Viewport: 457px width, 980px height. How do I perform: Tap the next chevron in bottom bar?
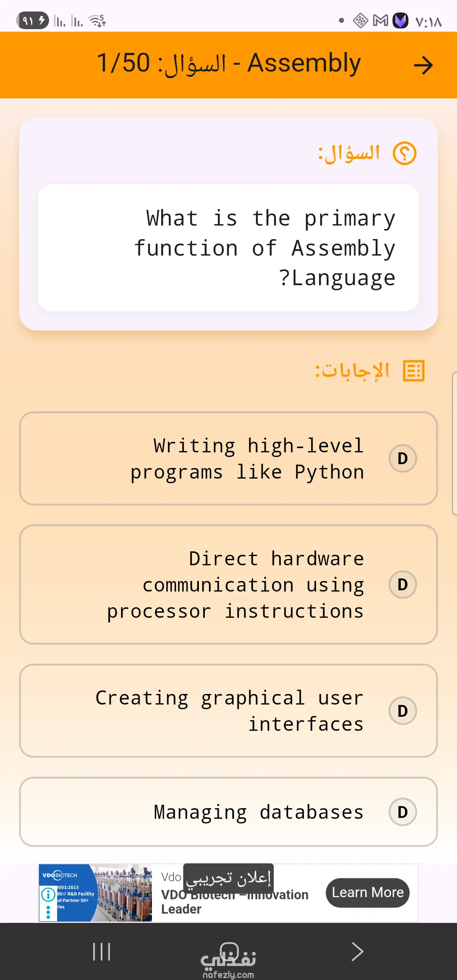357,952
